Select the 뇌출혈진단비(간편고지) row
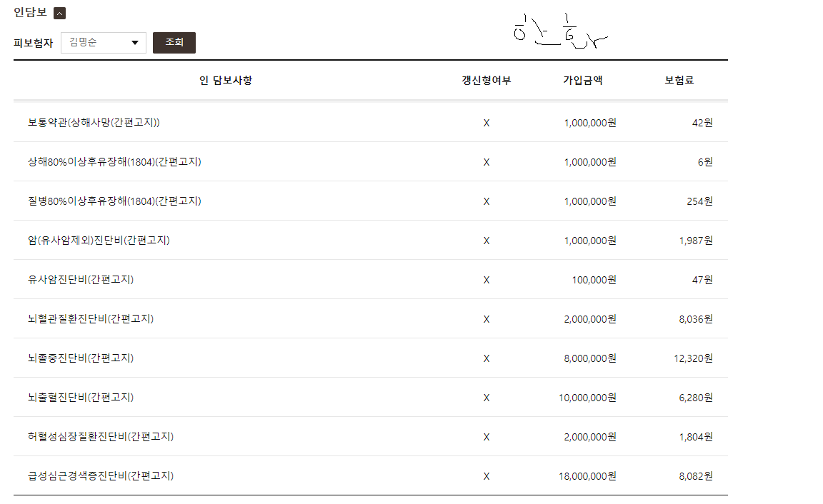 coord(371,398)
